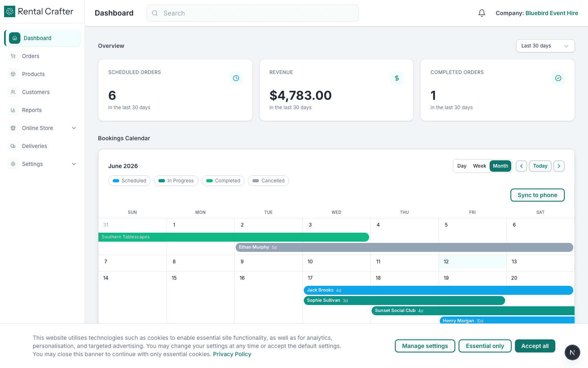Click the Orders cart icon
The image size is (588, 368).
point(13,56)
